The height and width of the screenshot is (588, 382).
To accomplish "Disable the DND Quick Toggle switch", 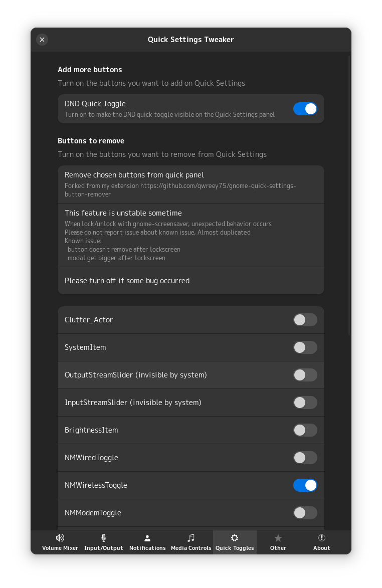I will 305,109.
